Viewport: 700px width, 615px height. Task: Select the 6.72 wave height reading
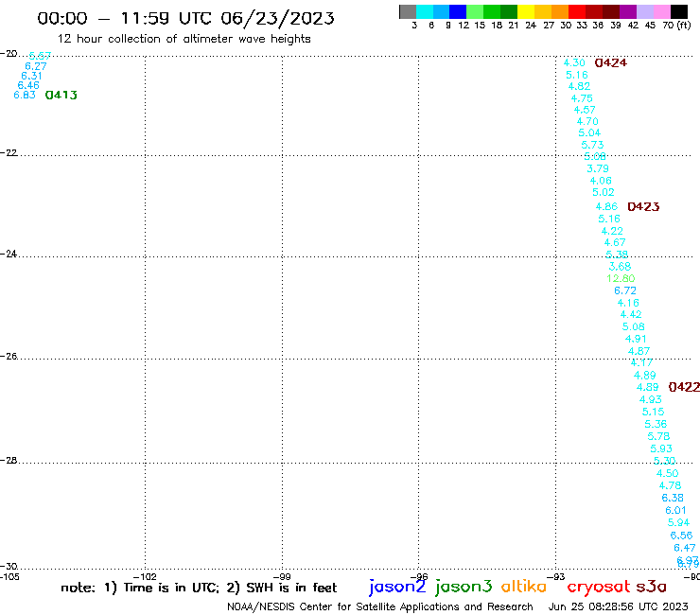click(625, 290)
